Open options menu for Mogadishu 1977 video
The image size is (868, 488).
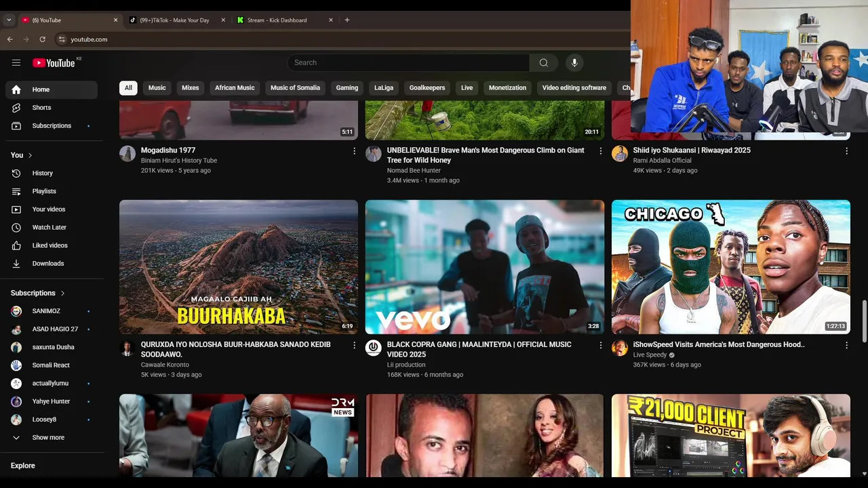click(x=354, y=151)
